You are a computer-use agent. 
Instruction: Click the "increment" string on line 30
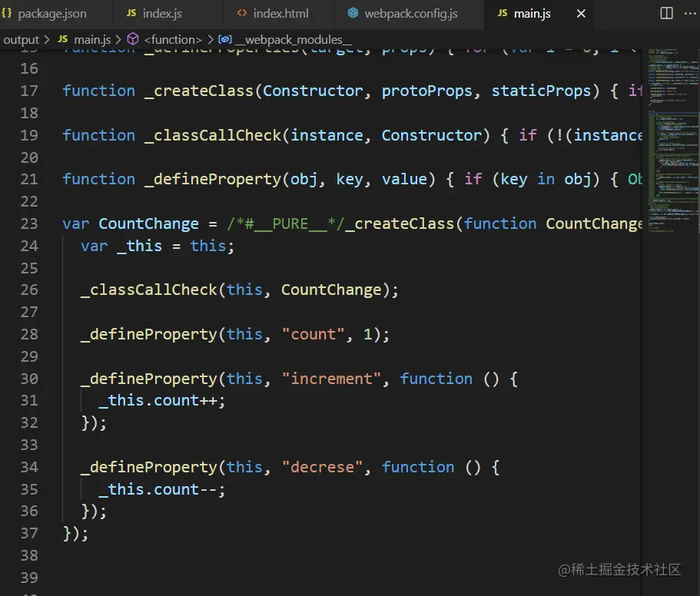tap(331, 379)
